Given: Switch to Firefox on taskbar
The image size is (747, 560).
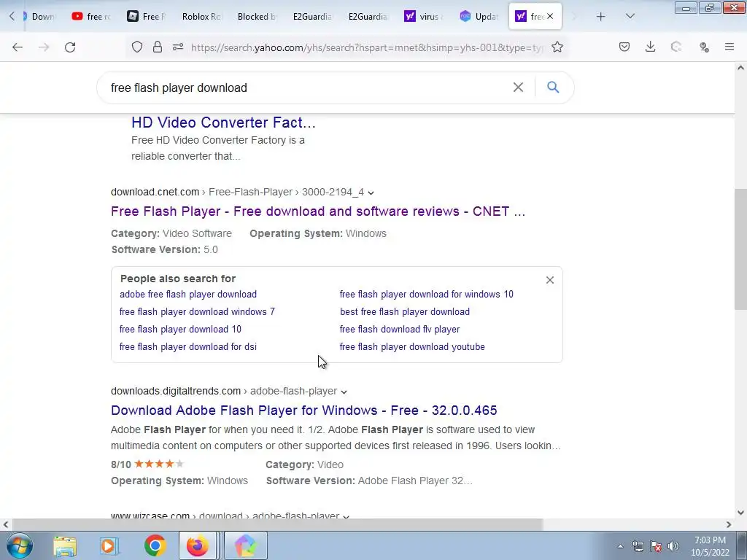Looking at the screenshot, I should coord(197,545).
